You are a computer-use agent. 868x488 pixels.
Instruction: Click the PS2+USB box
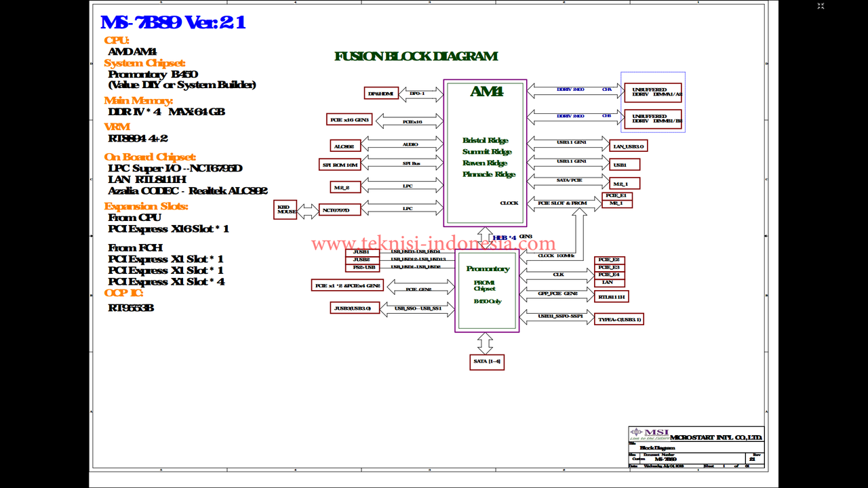click(x=361, y=267)
